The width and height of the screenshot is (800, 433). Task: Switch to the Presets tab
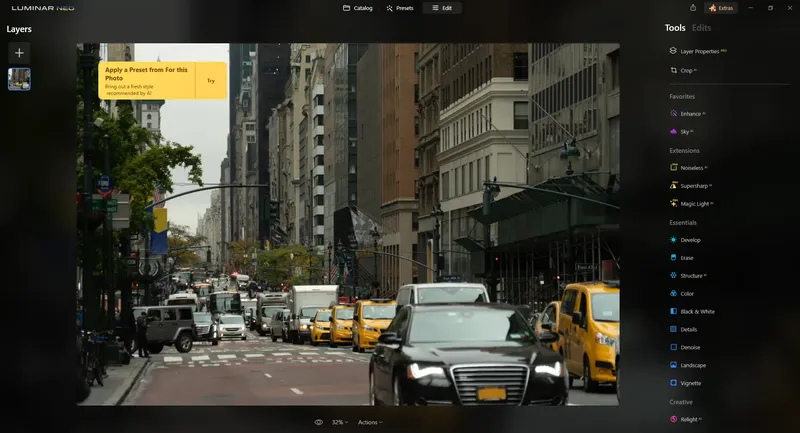click(400, 8)
